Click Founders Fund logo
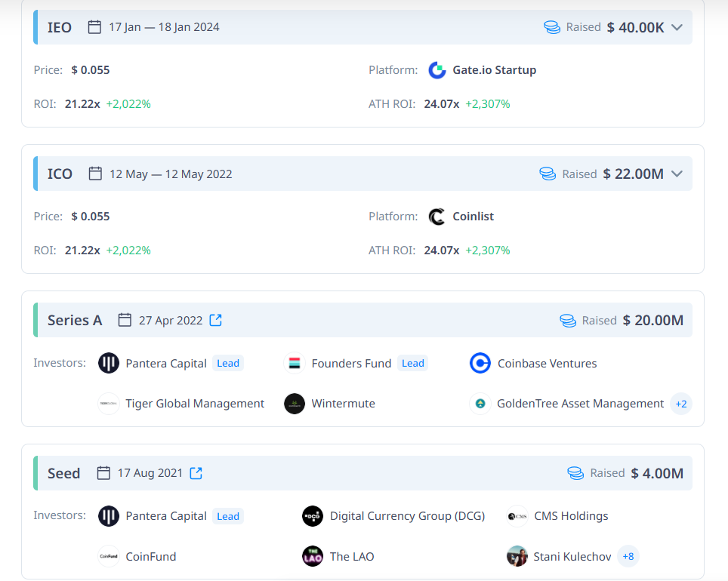This screenshot has height=581, width=728. click(x=295, y=364)
